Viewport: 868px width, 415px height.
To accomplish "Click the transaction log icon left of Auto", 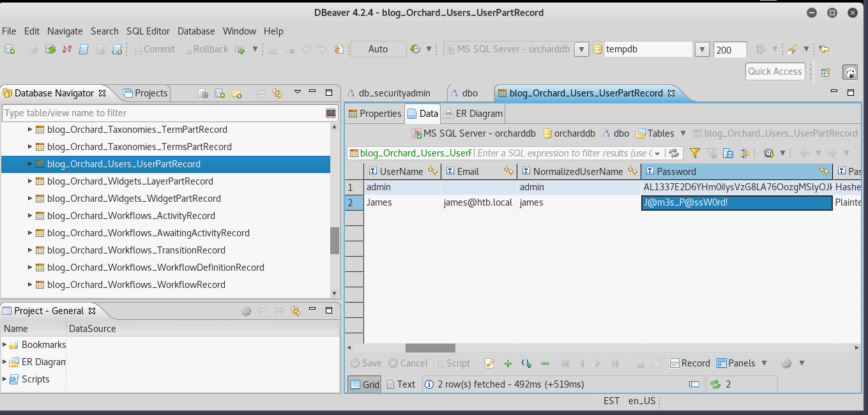I will [340, 49].
